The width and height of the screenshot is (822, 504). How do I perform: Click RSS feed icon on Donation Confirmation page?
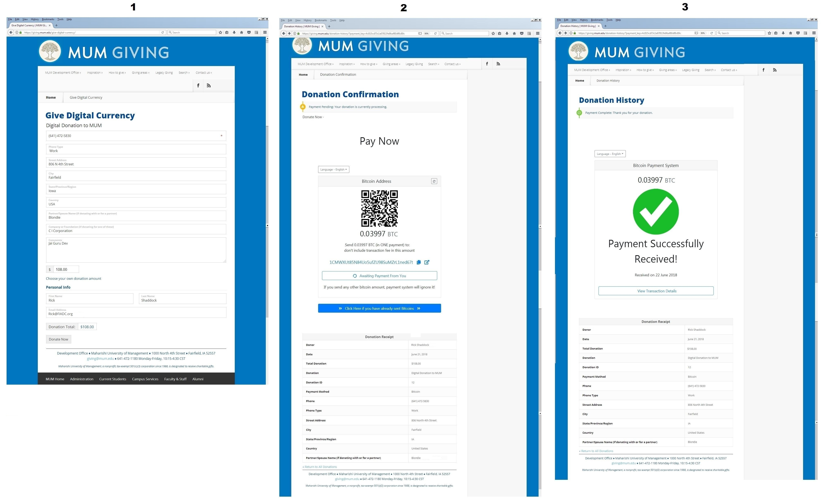(x=498, y=64)
